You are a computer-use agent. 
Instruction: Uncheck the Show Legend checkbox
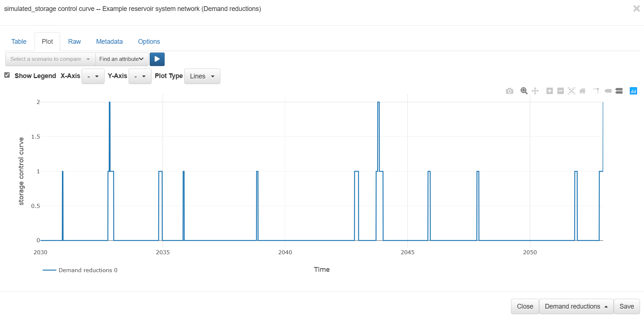point(7,75)
